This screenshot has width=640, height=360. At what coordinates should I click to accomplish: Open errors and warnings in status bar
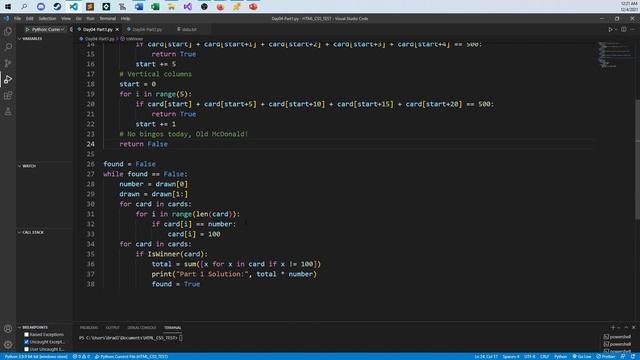point(81,356)
